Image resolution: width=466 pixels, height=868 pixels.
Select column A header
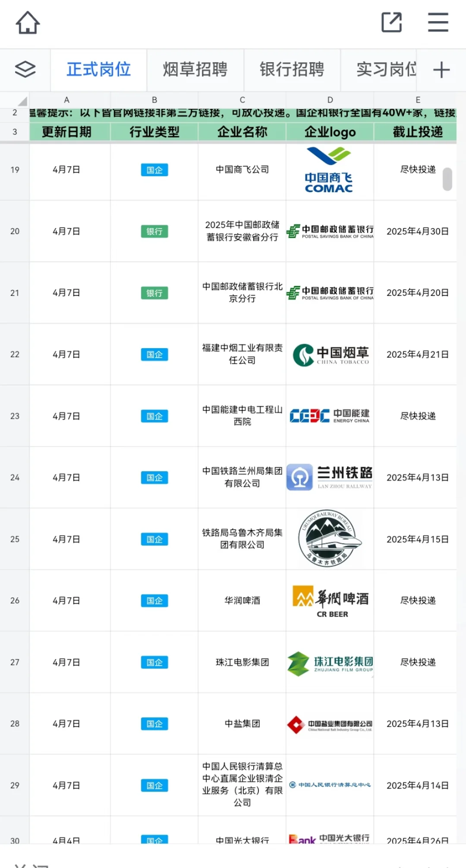point(67,100)
